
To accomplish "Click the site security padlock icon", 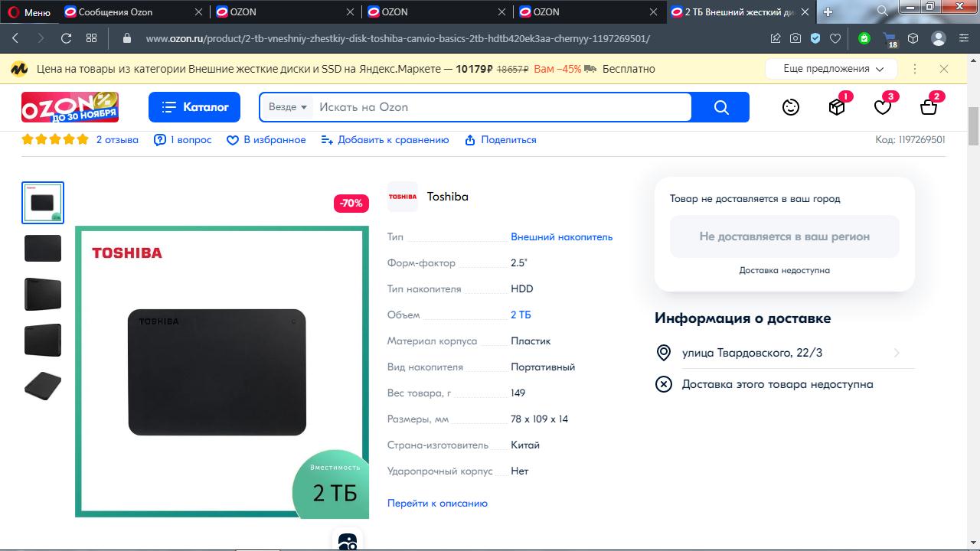I will coord(128,38).
